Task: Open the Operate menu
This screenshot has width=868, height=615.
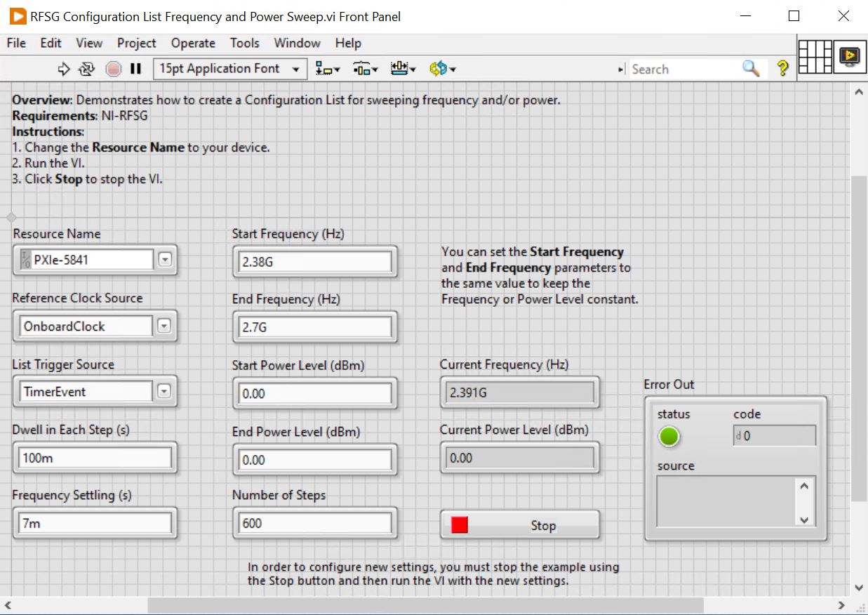Action: (x=193, y=43)
